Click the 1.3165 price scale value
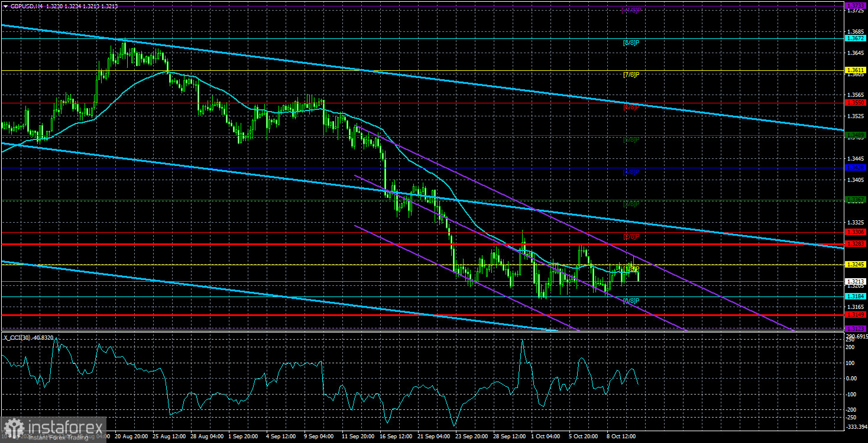Screen dimensions: 868x443 (854, 307)
